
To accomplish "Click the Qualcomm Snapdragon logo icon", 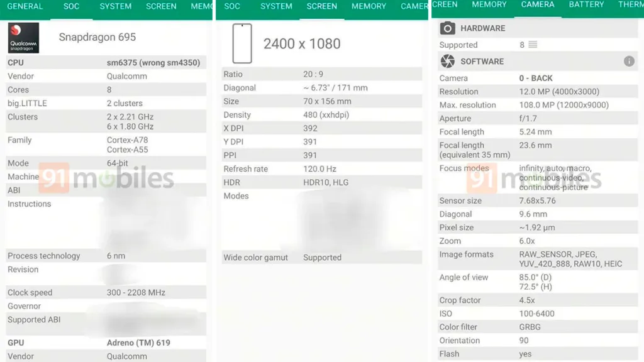I will [23, 38].
